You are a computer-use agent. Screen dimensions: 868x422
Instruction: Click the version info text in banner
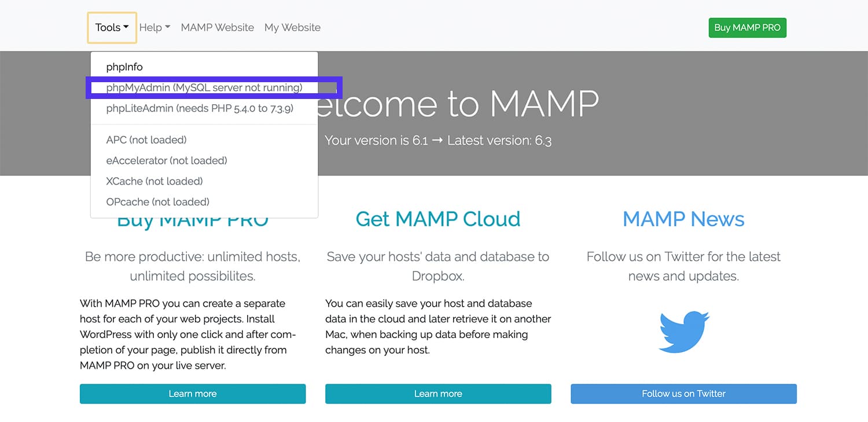pos(438,140)
